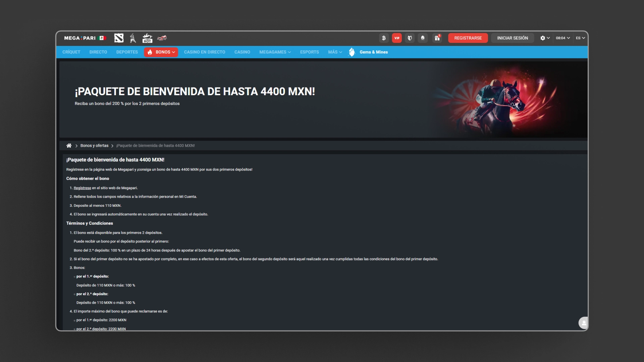This screenshot has height=362, width=644.
Task: Open the Bitcoin payments icon
Action: [x=384, y=38]
